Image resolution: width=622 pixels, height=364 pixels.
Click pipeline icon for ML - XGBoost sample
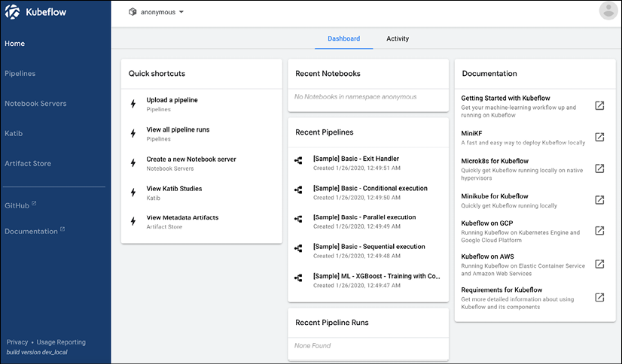point(298,278)
